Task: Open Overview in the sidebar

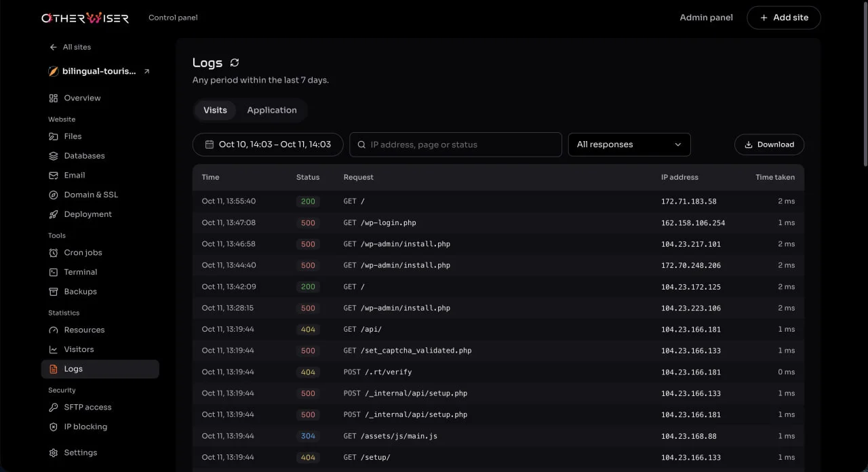Action: (x=100, y=98)
